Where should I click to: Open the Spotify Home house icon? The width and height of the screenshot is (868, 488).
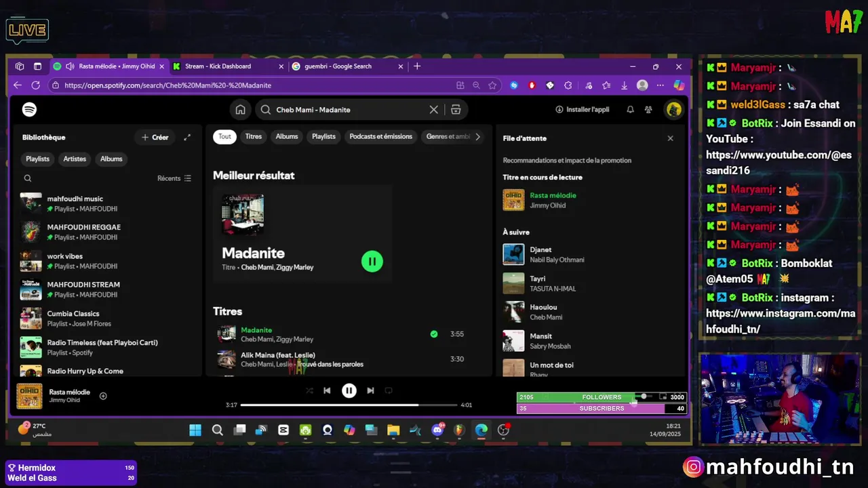(x=240, y=110)
